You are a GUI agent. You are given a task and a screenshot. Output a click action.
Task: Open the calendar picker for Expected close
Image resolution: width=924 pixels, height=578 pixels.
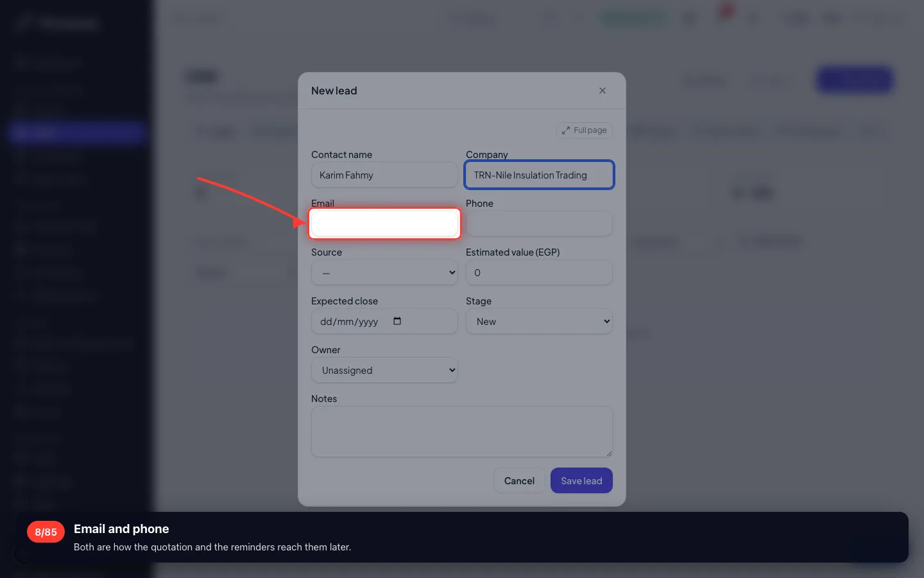pyautogui.click(x=397, y=321)
